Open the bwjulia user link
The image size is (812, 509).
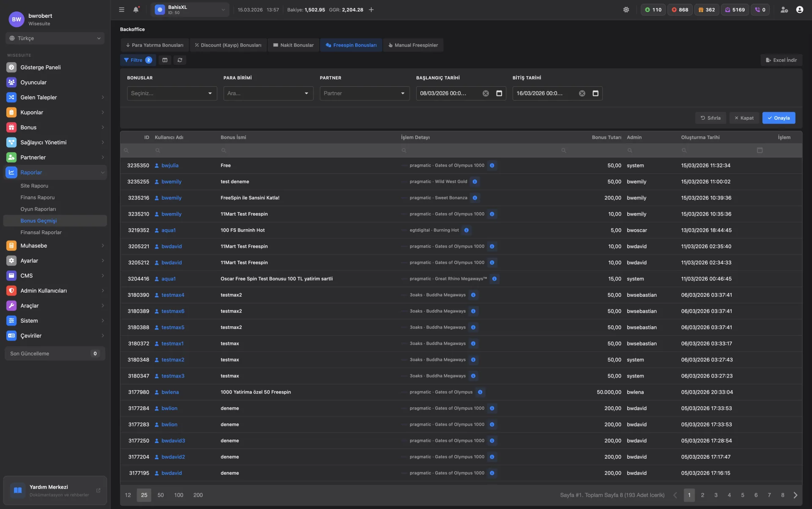click(x=170, y=166)
